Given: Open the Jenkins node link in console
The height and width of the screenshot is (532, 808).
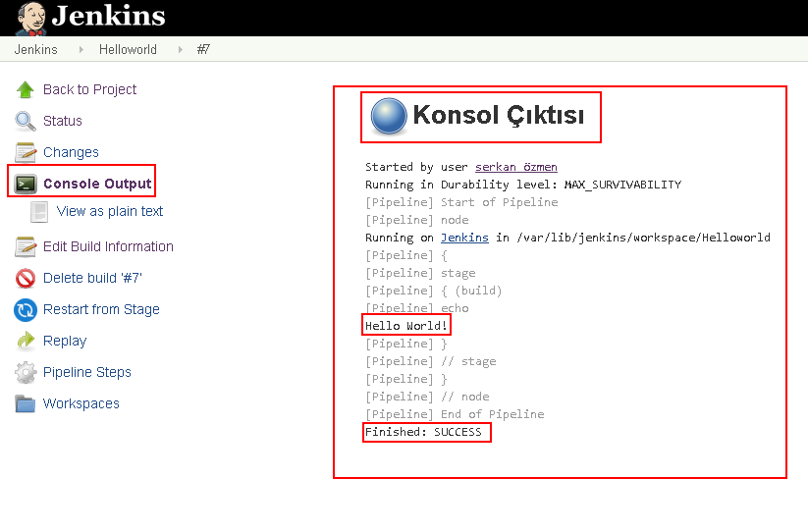Looking at the screenshot, I should point(464,238).
